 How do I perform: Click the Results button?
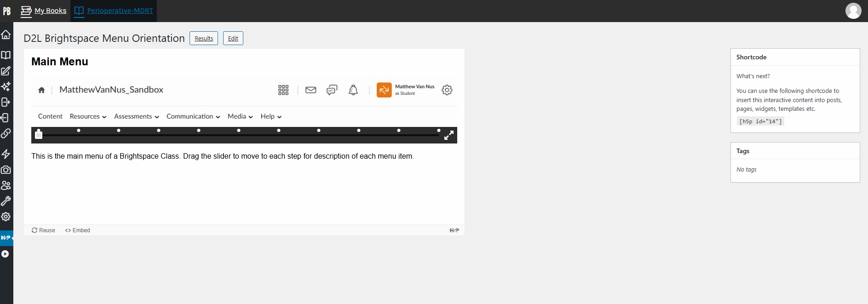pyautogui.click(x=204, y=38)
